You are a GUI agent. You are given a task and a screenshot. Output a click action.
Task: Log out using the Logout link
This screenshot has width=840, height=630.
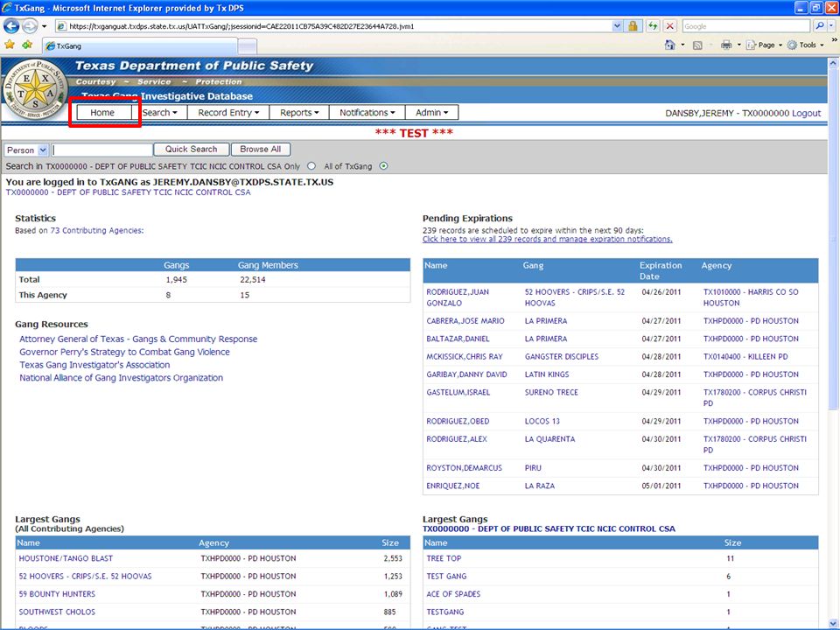tap(806, 113)
